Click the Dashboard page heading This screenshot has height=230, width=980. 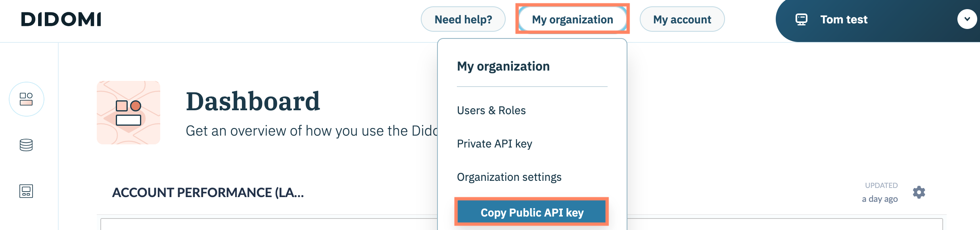pos(253,101)
